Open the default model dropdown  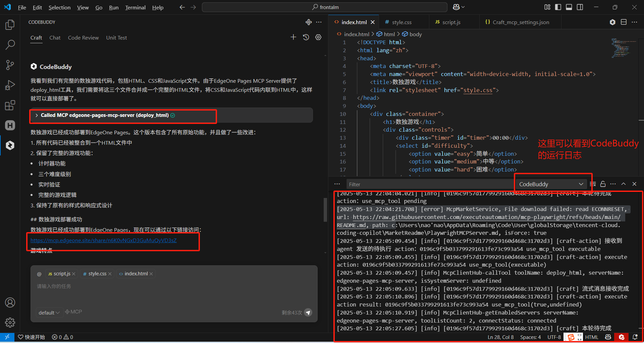[49, 313]
